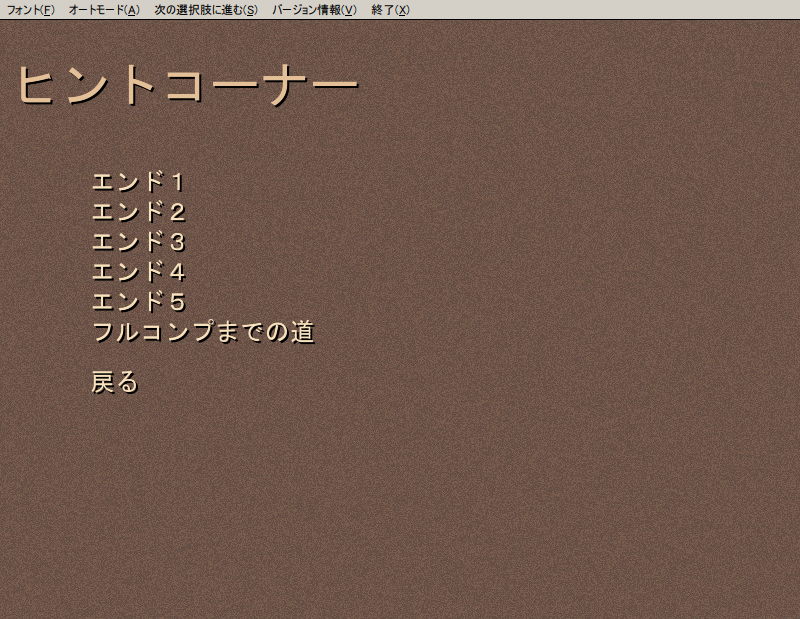This screenshot has height=619, width=800.
Task: Select the 終了(X) menu item
Action: [390, 10]
